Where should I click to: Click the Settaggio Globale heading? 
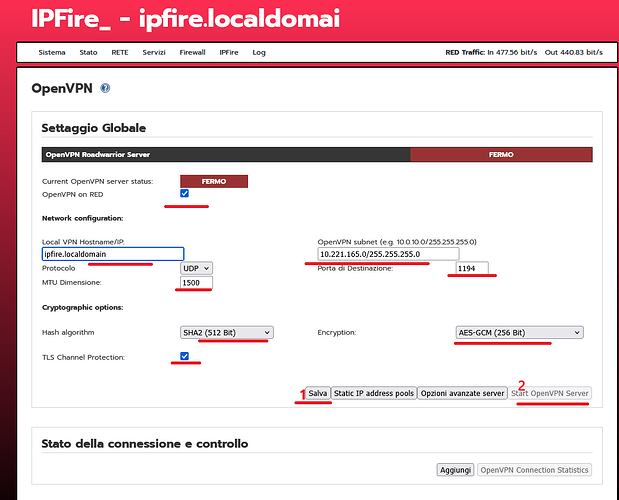click(x=94, y=128)
